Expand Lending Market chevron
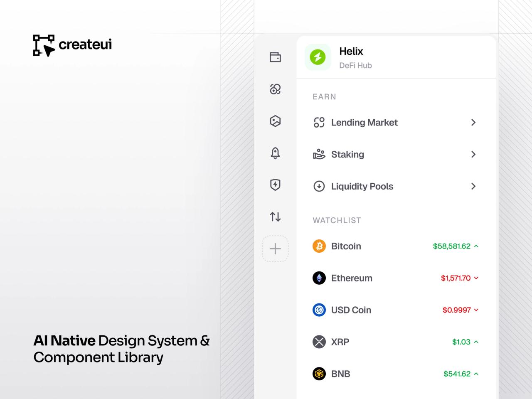This screenshot has height=399, width=532. coord(473,122)
